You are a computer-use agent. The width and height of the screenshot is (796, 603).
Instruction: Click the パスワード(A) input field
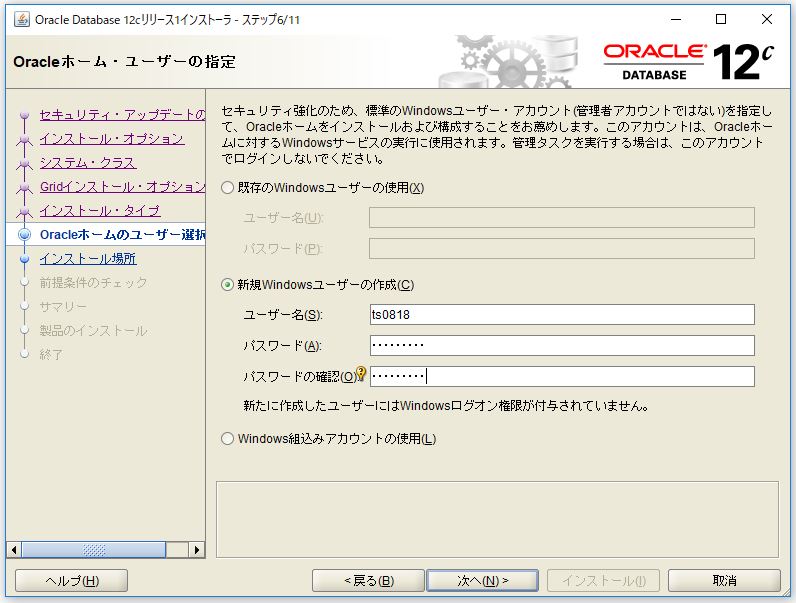click(x=562, y=346)
